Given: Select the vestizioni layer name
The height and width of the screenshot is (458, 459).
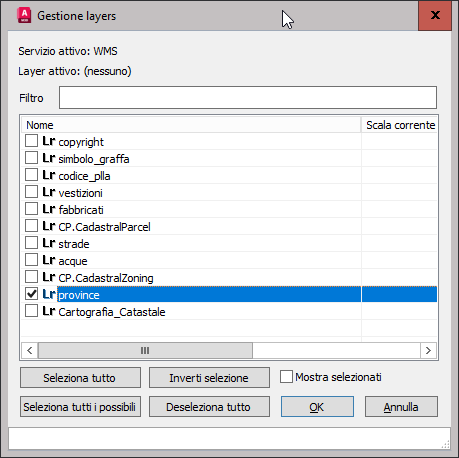Looking at the screenshot, I should coord(81,193).
